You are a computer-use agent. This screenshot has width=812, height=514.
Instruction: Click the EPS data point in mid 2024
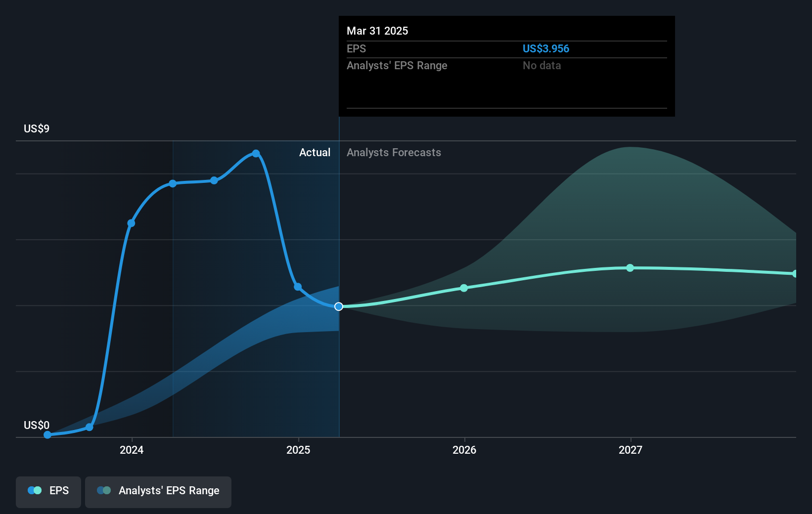click(214, 180)
